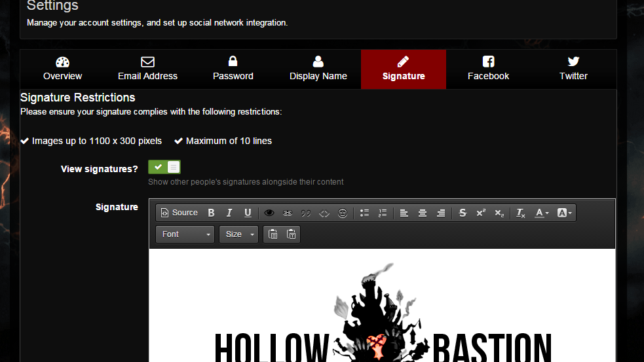Apply bold formatting
This screenshot has width=644, height=362.
click(x=211, y=213)
